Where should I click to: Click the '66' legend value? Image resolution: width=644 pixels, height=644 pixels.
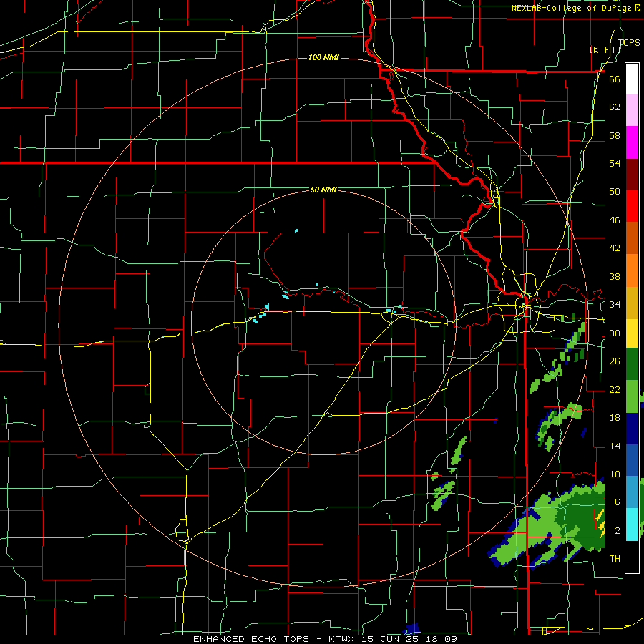tap(615, 79)
